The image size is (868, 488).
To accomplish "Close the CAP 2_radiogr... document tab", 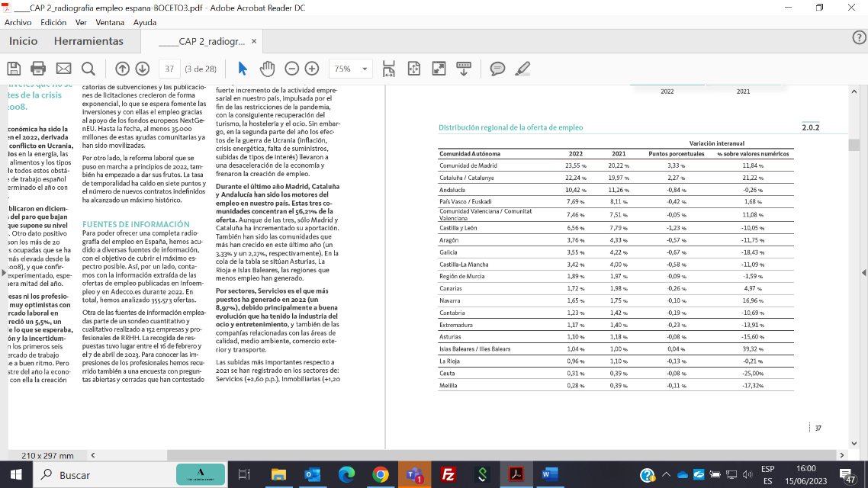I will [x=254, y=41].
